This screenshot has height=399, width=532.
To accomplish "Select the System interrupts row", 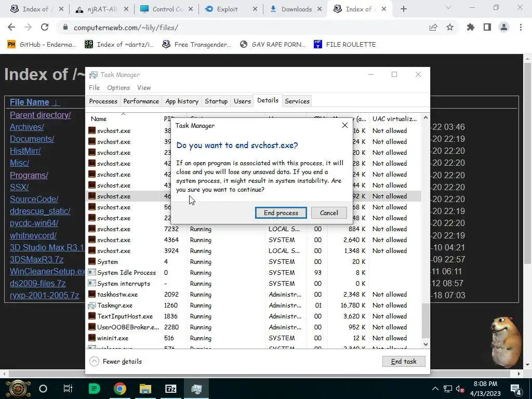I will pos(254,284).
